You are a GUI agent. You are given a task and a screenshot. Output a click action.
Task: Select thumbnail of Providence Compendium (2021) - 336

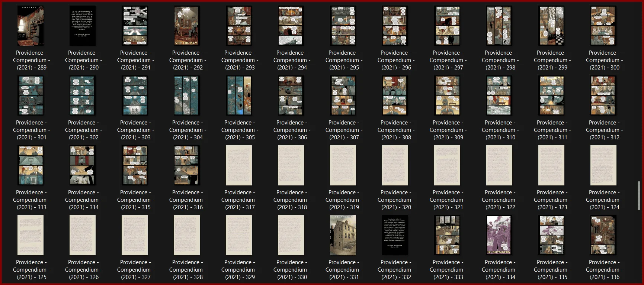pos(603,235)
